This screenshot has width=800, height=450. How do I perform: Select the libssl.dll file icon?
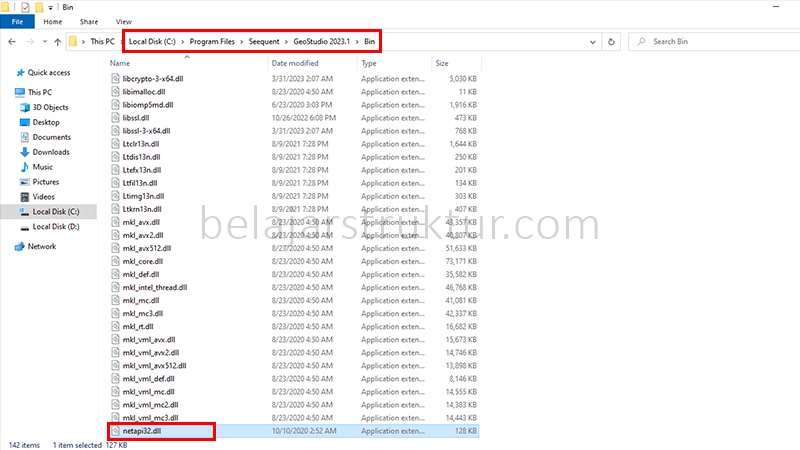pyautogui.click(x=115, y=118)
